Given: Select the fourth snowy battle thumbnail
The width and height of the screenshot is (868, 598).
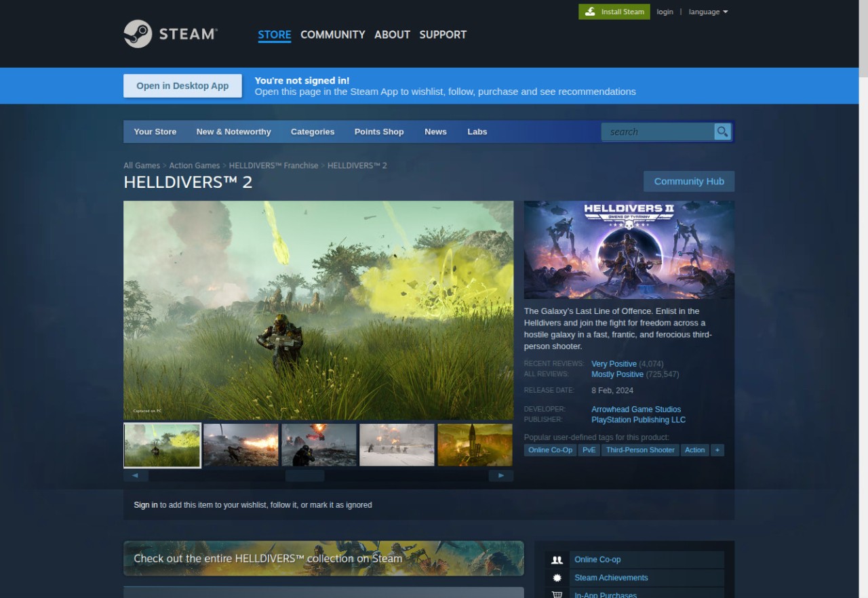Looking at the screenshot, I should tap(397, 445).
